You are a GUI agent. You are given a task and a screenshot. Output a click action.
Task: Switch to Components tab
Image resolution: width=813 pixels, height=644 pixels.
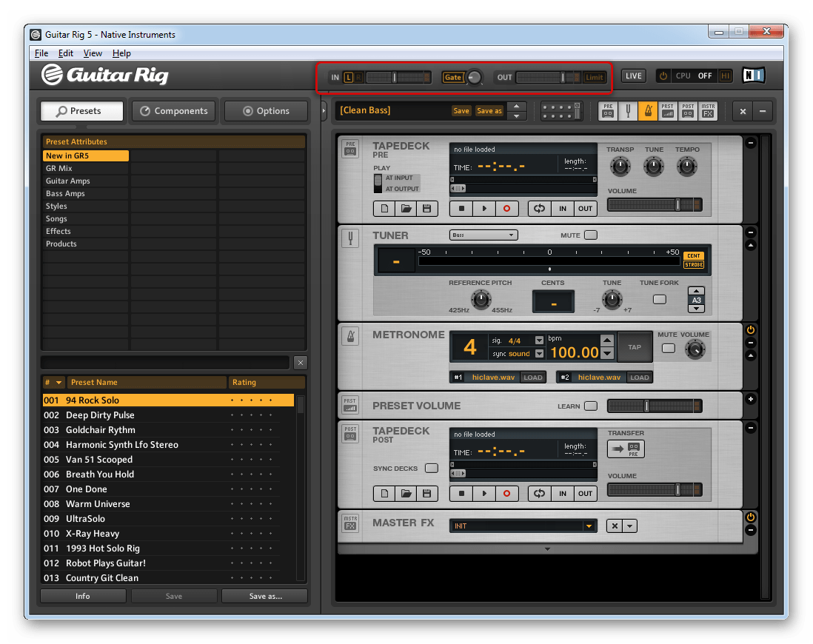click(174, 111)
